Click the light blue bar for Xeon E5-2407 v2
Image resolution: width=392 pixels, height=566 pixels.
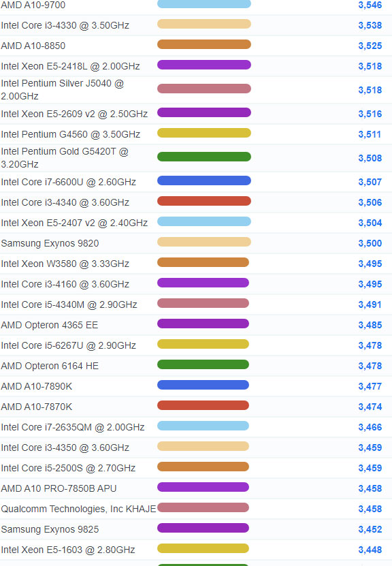(x=204, y=221)
